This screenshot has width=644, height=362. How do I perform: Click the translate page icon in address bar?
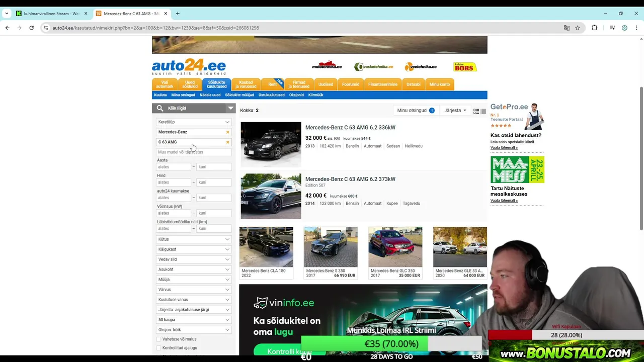pyautogui.click(x=567, y=28)
